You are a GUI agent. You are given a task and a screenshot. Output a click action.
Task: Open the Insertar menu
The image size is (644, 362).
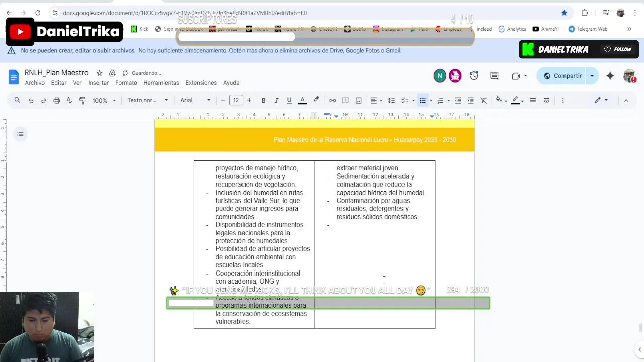click(x=99, y=83)
